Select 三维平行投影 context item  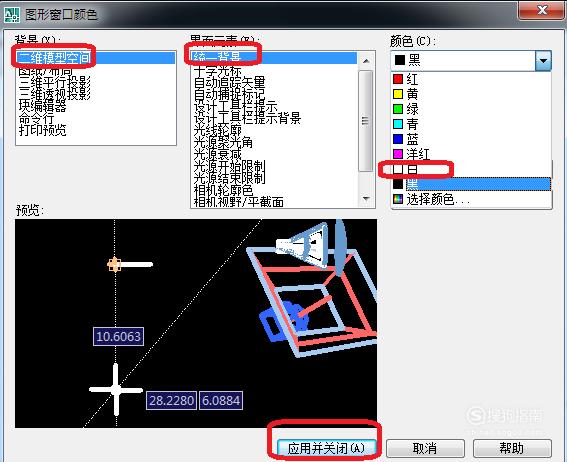[55, 82]
